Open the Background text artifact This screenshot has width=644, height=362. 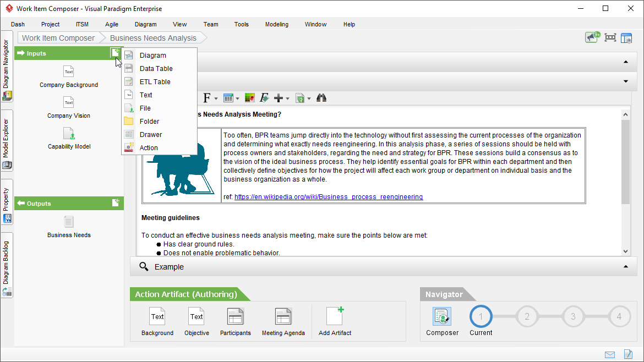point(157,322)
